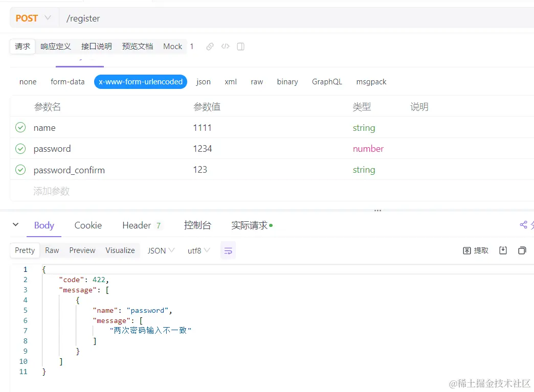
Task: Click the code generation icon
Action: coord(225,47)
